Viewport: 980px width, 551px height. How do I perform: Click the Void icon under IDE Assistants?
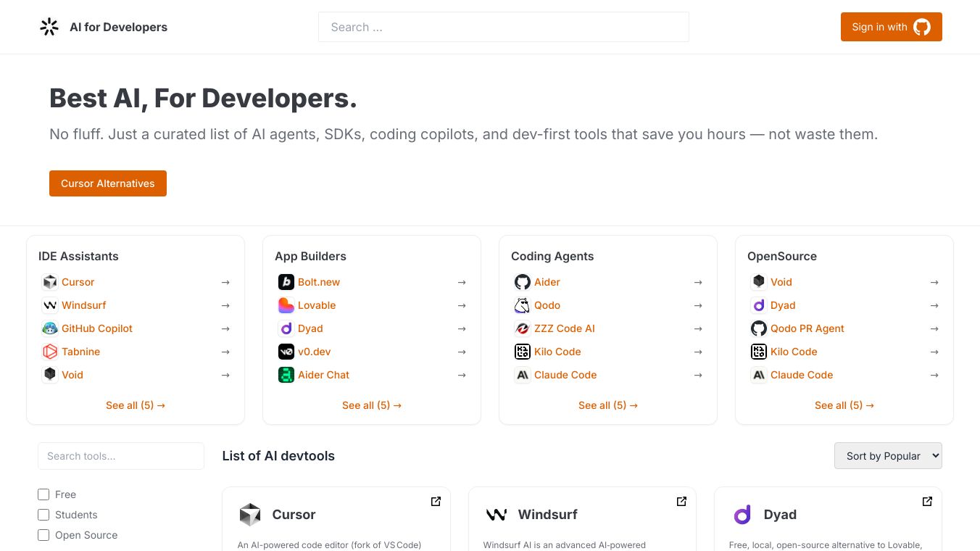tap(50, 375)
